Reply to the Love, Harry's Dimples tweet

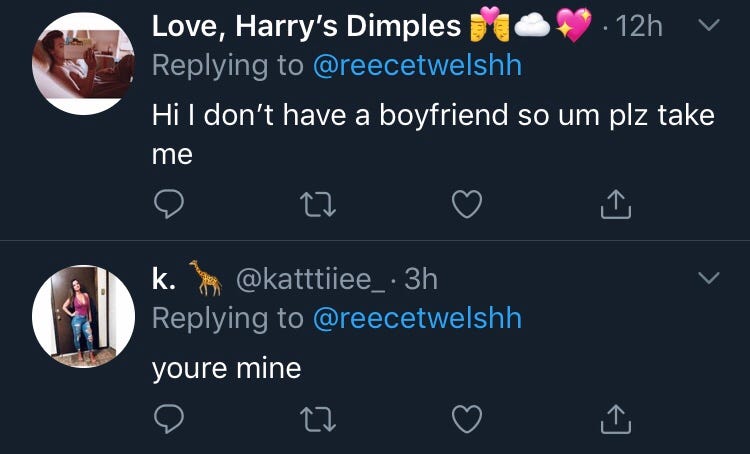coord(169,205)
